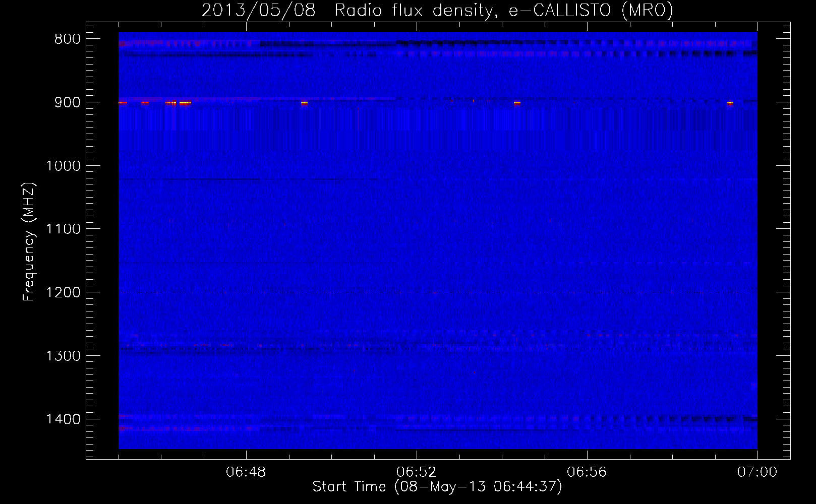Click the '1100' frequency tick label
816x504 pixels.
(x=63, y=229)
